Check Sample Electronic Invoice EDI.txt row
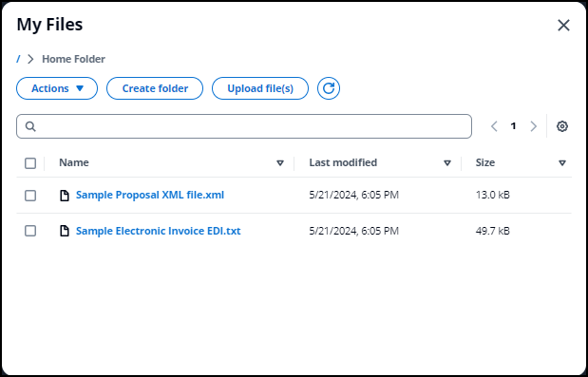The width and height of the screenshot is (588, 377). pyautogui.click(x=30, y=231)
